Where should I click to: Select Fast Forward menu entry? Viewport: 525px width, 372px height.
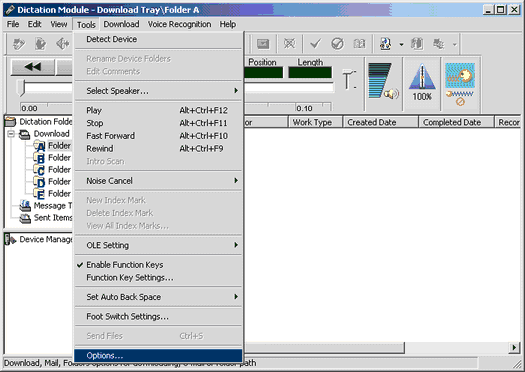(x=158, y=136)
